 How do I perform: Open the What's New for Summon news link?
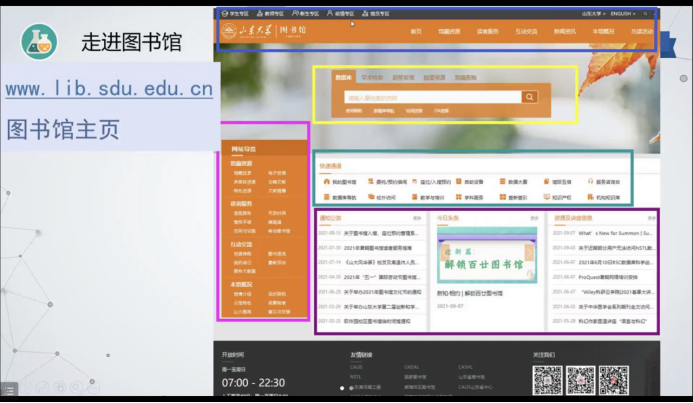tap(615, 232)
